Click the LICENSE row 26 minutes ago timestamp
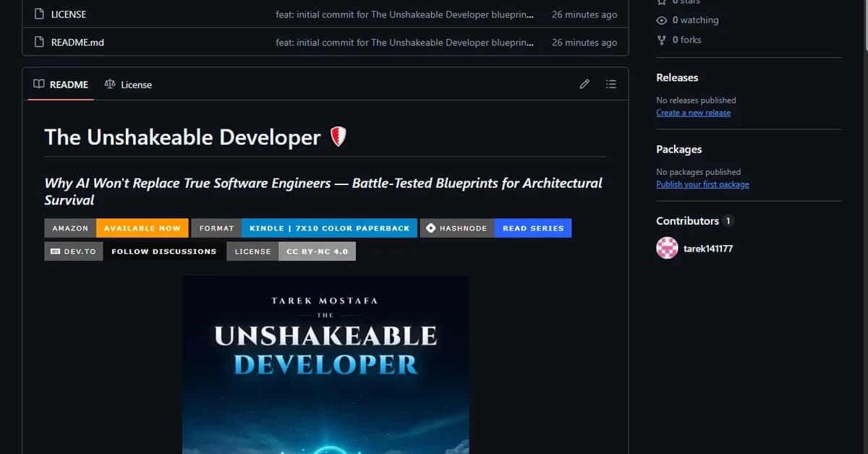 tap(584, 14)
